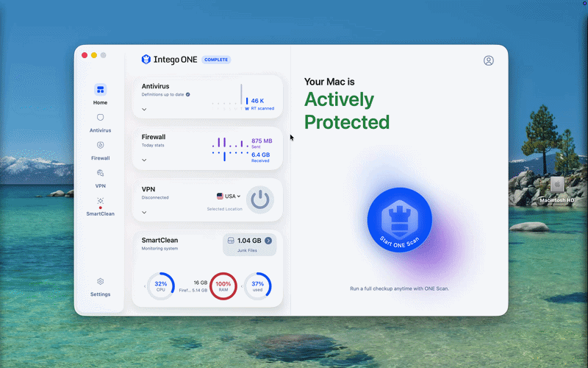The height and width of the screenshot is (368, 588).
Task: Click the Firewall traffic chart
Action: click(230, 149)
